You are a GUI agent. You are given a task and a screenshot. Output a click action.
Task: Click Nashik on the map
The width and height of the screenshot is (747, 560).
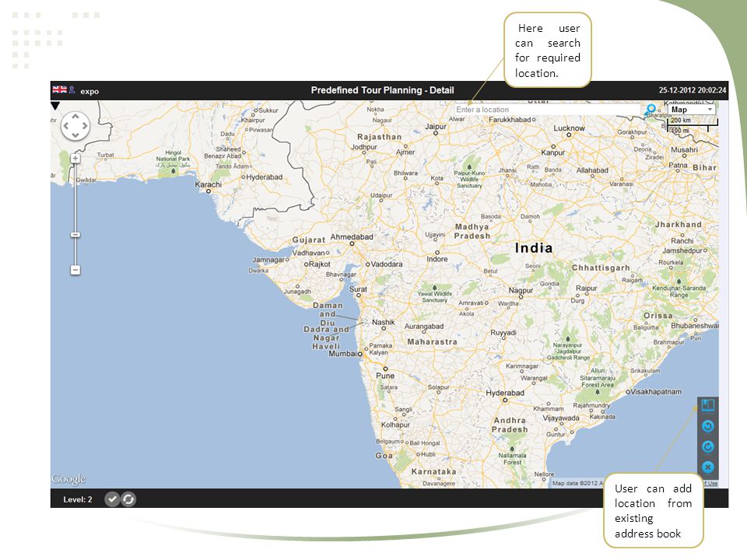coord(384,322)
